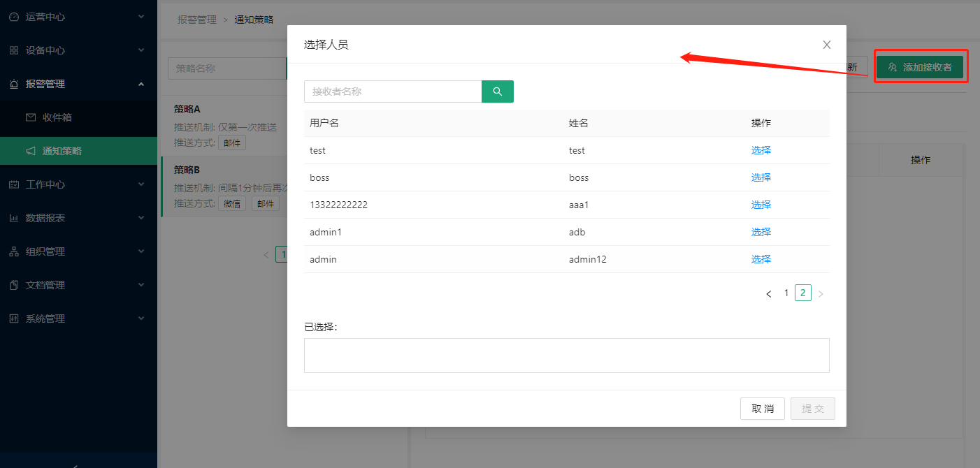Open the 收件箱 menu item

point(57,117)
